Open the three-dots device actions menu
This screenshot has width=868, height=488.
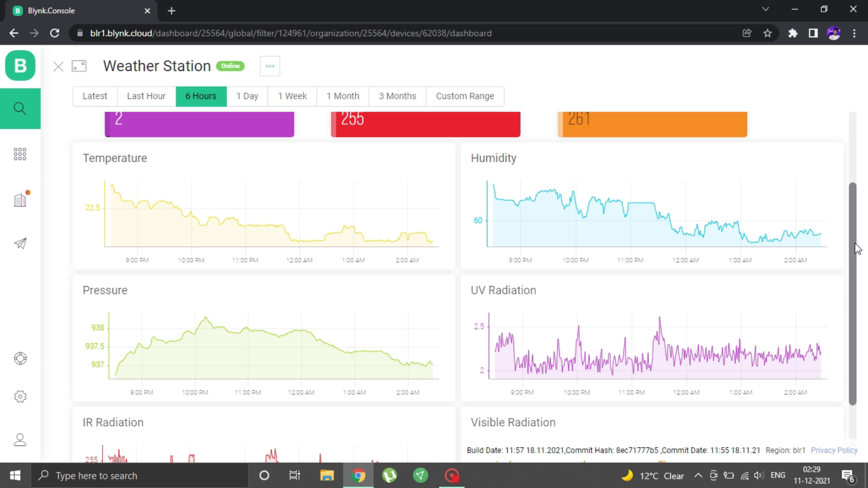[x=270, y=66]
